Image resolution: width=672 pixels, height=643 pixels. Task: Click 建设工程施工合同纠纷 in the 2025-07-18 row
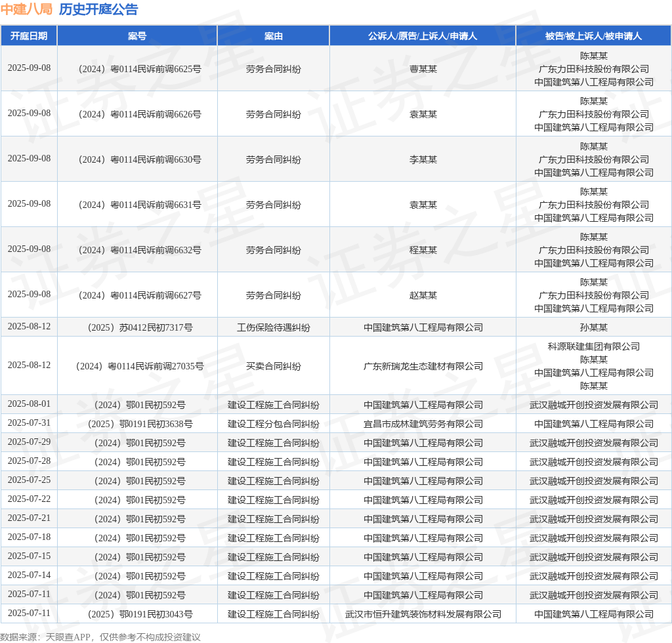pos(274,539)
